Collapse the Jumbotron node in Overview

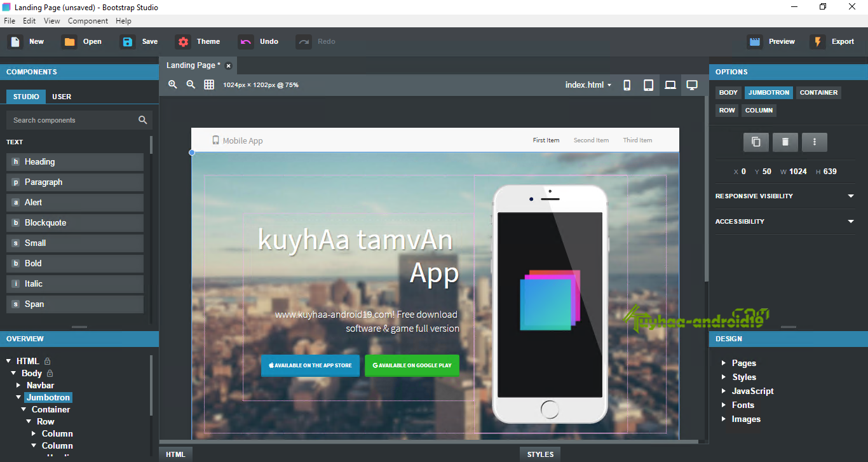(18, 397)
